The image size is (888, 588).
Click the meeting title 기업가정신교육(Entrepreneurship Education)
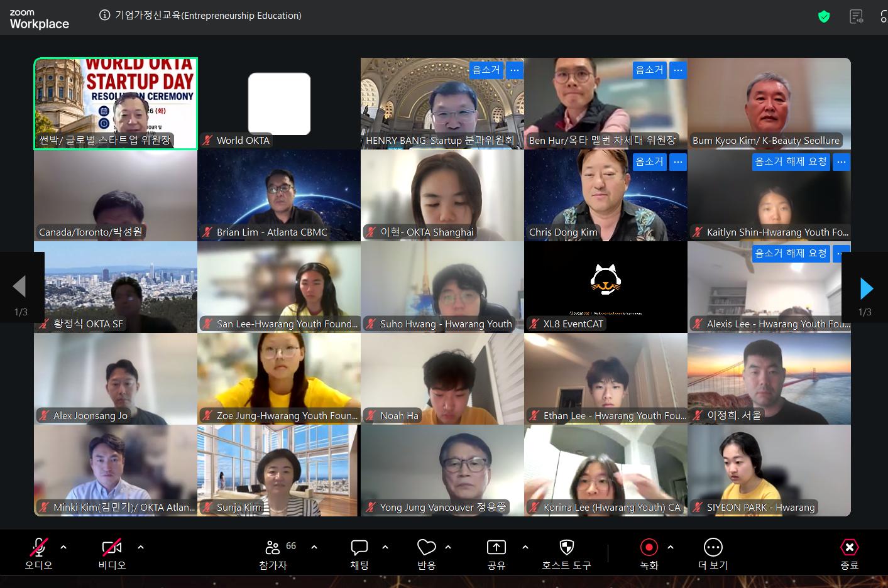click(208, 16)
